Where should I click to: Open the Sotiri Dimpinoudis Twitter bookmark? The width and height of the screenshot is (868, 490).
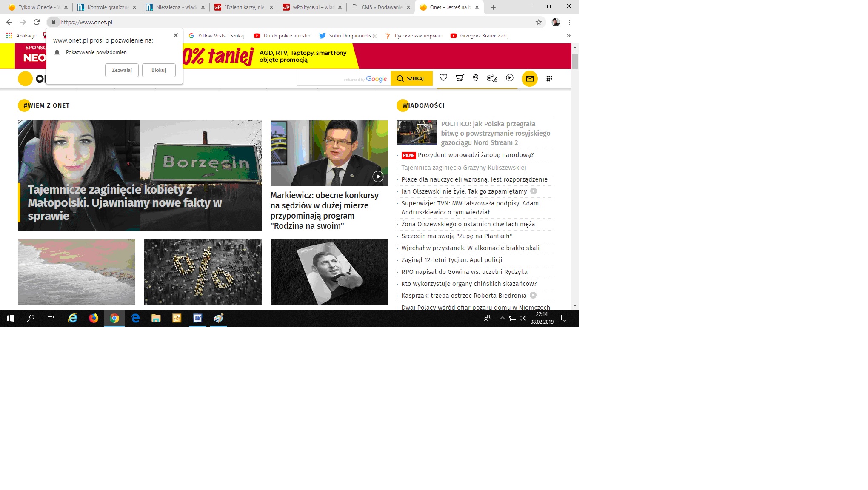point(348,36)
